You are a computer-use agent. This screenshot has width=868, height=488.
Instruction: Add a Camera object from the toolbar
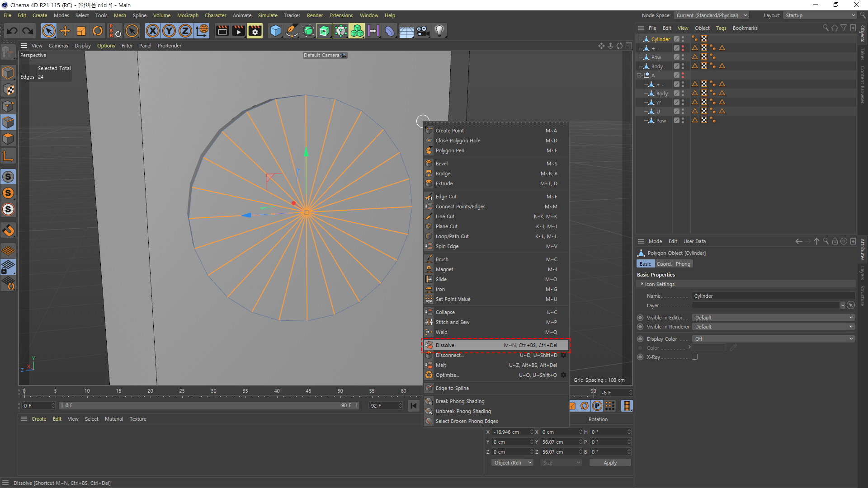tap(423, 31)
